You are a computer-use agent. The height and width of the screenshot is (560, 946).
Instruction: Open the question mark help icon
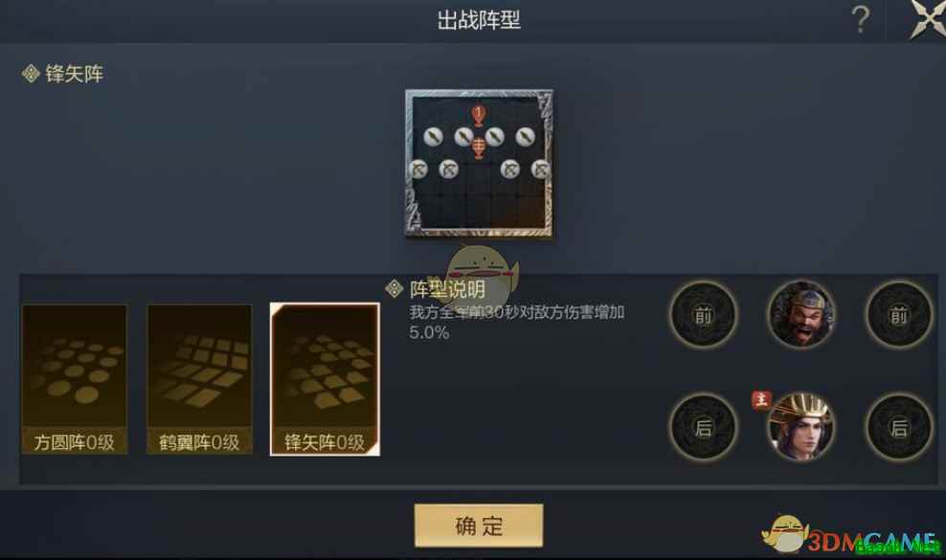[861, 20]
